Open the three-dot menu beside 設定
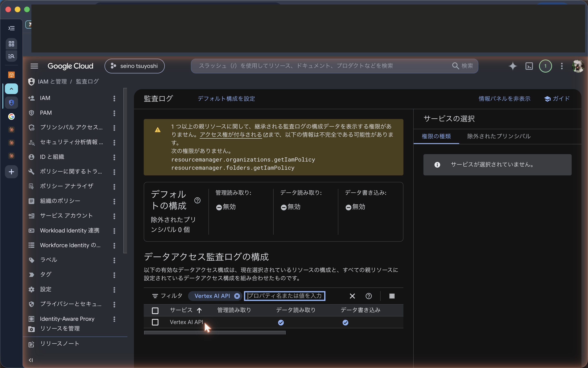This screenshot has width=588, height=368. point(114,290)
